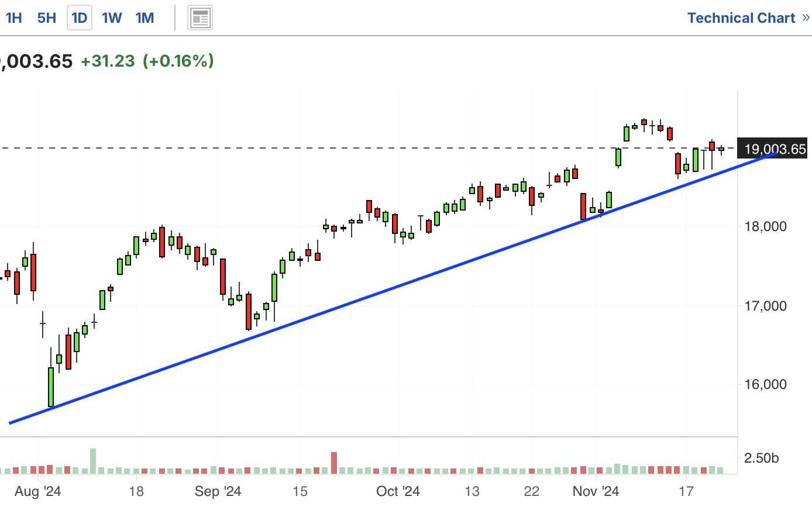Click the +31.23 price change value
The width and height of the screenshot is (812, 510).
[x=108, y=61]
